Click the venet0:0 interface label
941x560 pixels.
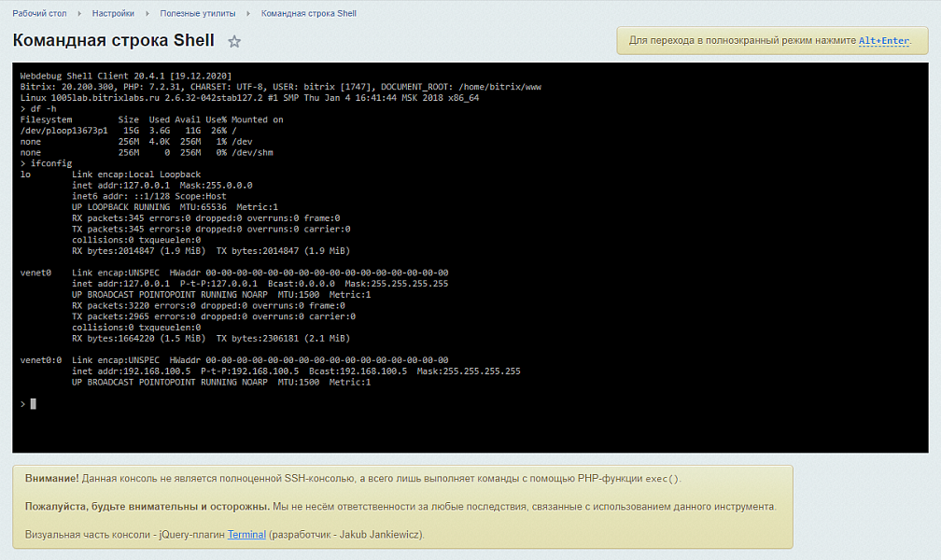point(41,360)
